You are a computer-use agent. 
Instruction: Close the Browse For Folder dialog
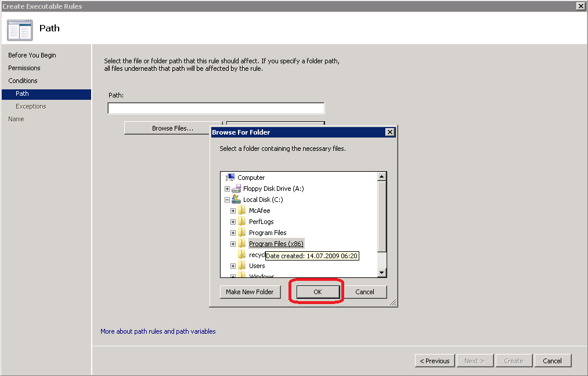[x=390, y=132]
